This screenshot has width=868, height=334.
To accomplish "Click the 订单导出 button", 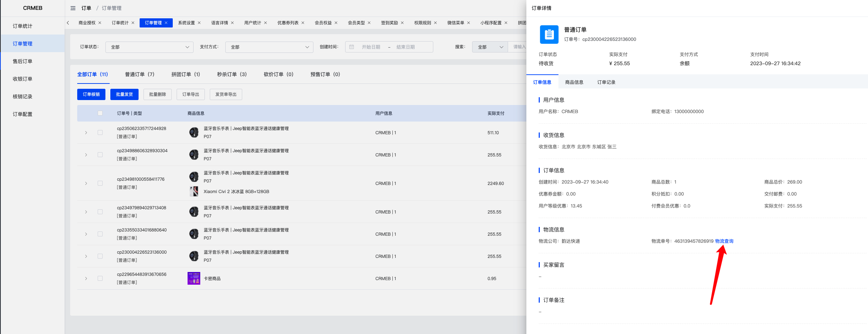I will pos(191,94).
